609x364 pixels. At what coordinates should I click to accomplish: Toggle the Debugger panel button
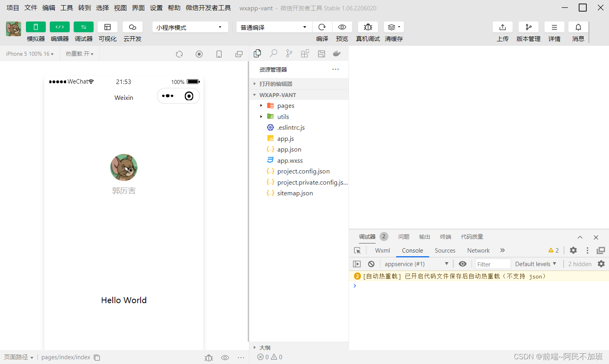(84, 27)
